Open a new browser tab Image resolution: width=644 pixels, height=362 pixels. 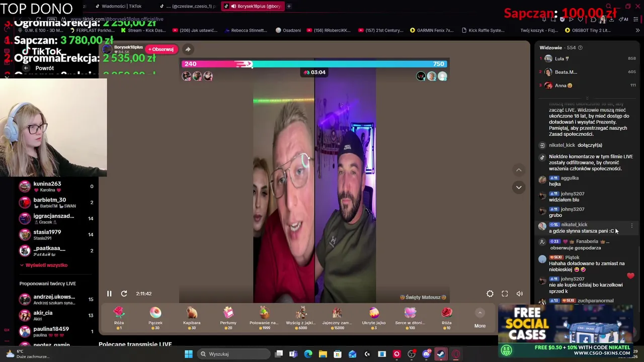(x=289, y=6)
